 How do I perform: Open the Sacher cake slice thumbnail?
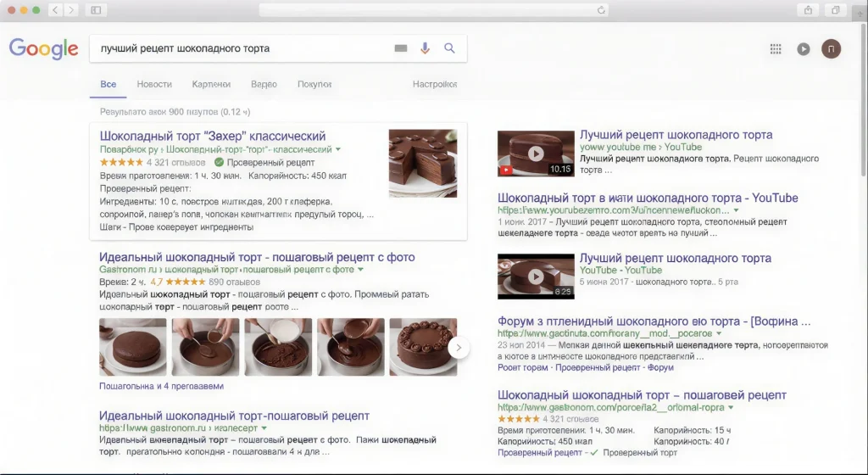(423, 164)
